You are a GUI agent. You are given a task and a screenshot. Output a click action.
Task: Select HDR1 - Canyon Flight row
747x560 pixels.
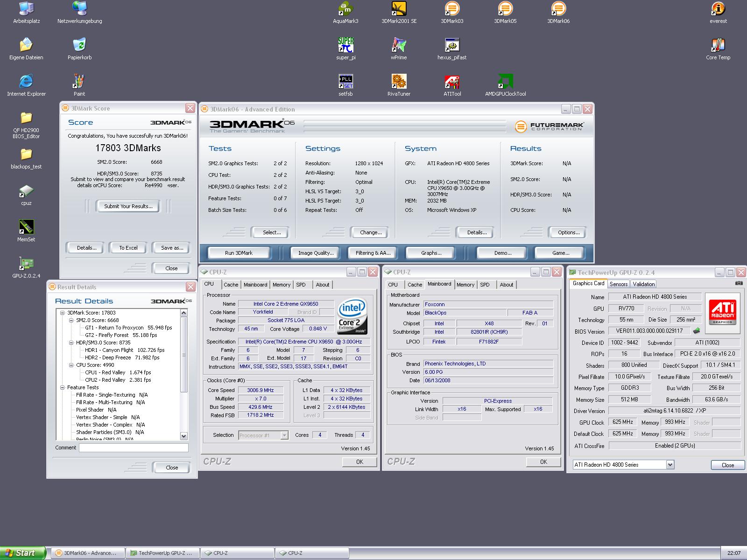click(x=125, y=350)
